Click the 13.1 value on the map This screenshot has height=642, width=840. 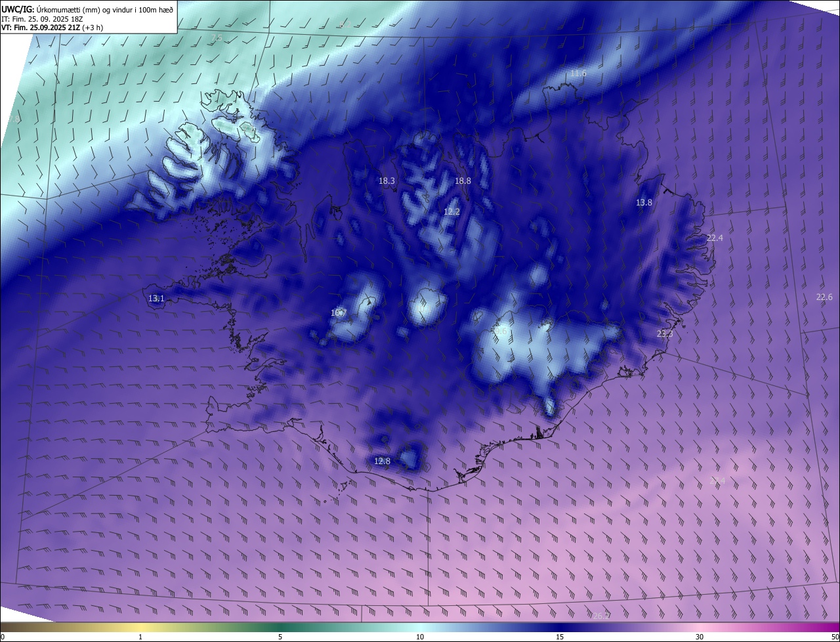pyautogui.click(x=156, y=299)
